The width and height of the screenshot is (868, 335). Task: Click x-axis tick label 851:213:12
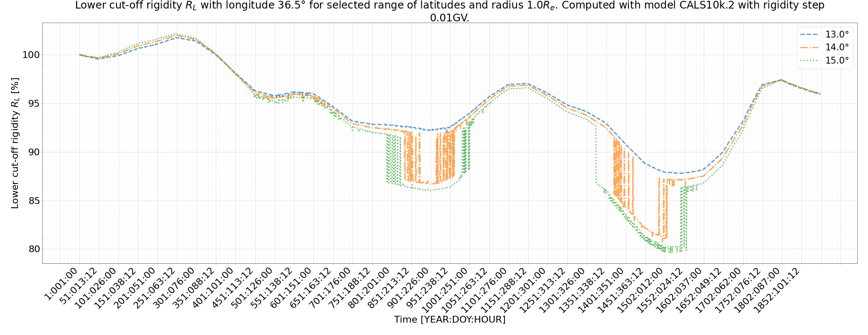tap(389, 288)
